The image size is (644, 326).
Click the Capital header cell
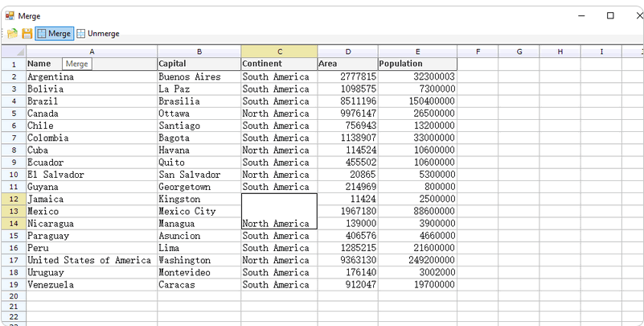pos(199,64)
